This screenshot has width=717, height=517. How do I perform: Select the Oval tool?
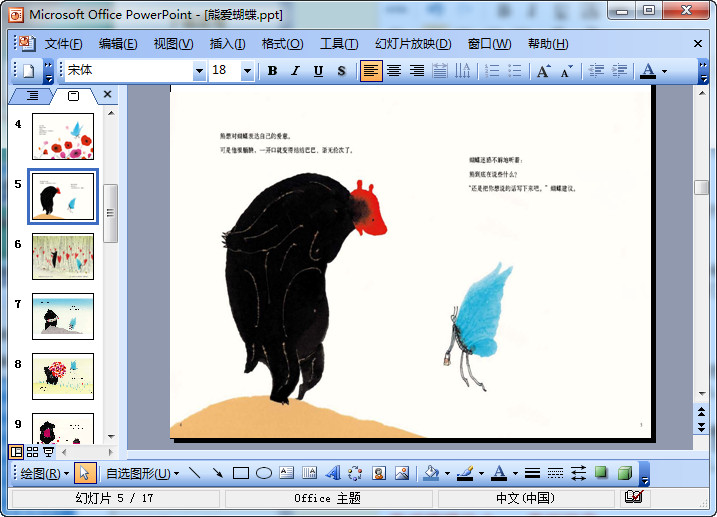pyautogui.click(x=264, y=473)
